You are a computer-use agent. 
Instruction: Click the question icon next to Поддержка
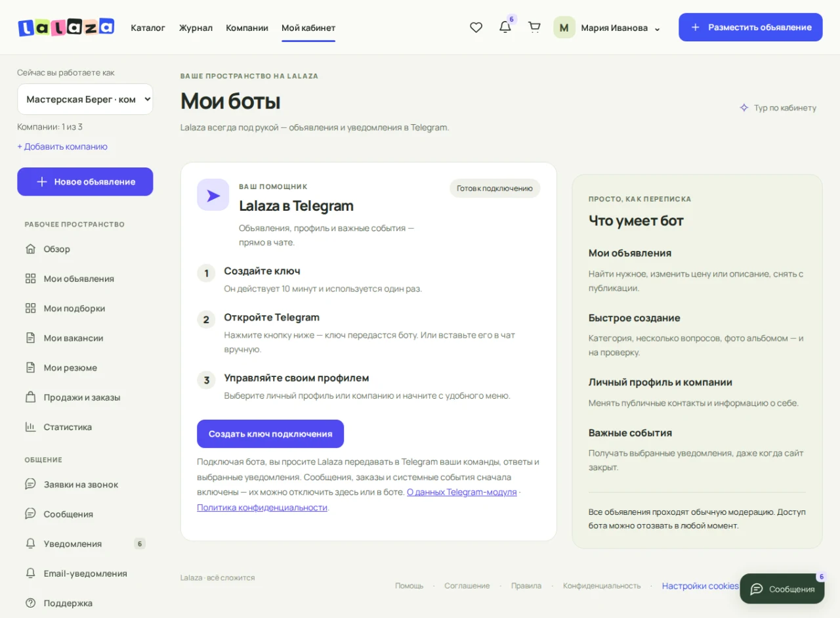[x=30, y=603]
